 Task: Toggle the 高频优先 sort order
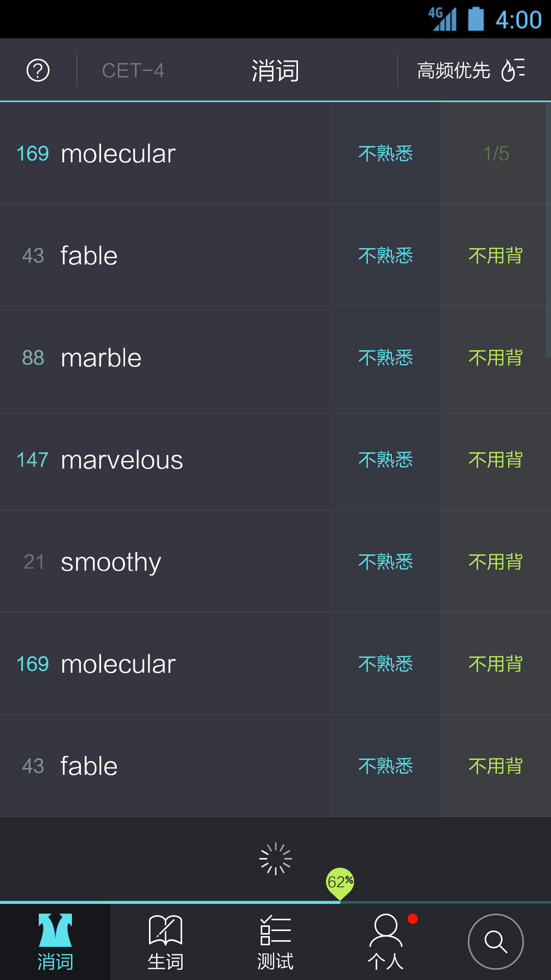[454, 70]
